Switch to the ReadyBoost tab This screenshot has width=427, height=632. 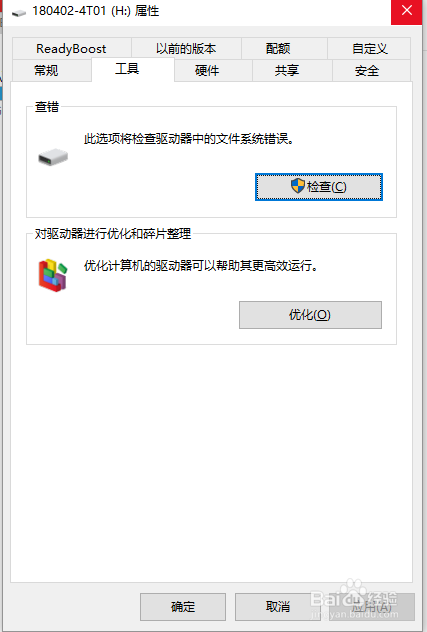pos(71,49)
